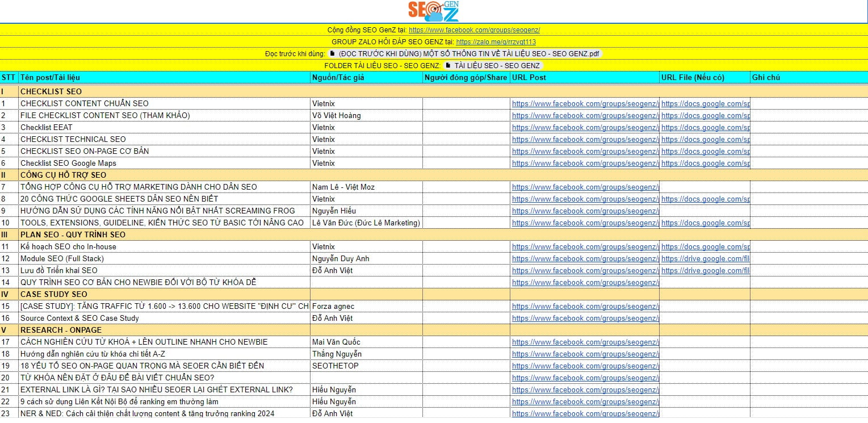Select the CÔNG CỤ HỖ TRỢ SEO section row
Screen dimensions: 868x423
(434, 175)
